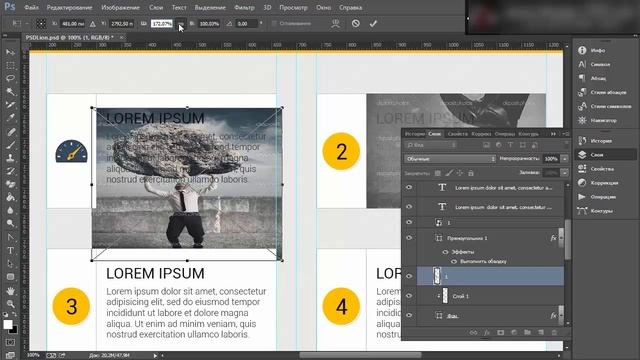
Task: Open the Файл menu
Action: pyautogui.click(x=31, y=7)
